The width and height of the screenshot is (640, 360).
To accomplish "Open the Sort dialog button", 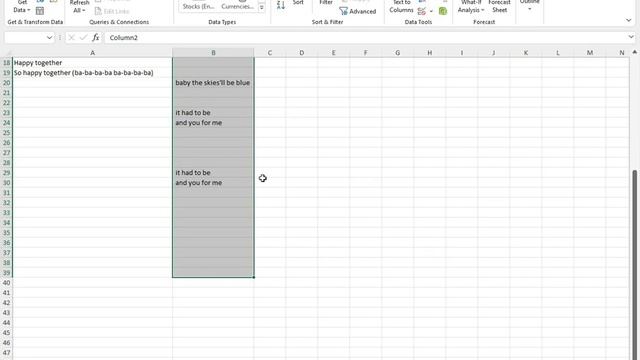I will click(x=298, y=3).
